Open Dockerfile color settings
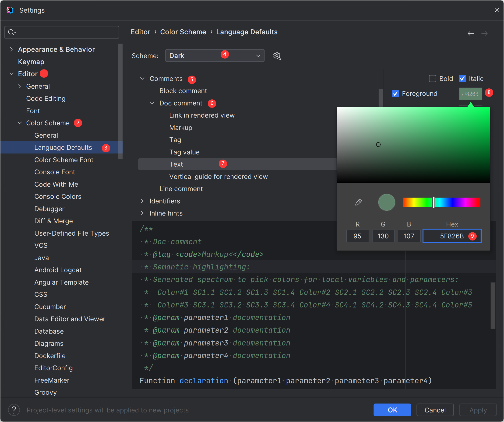504x422 pixels. point(50,356)
